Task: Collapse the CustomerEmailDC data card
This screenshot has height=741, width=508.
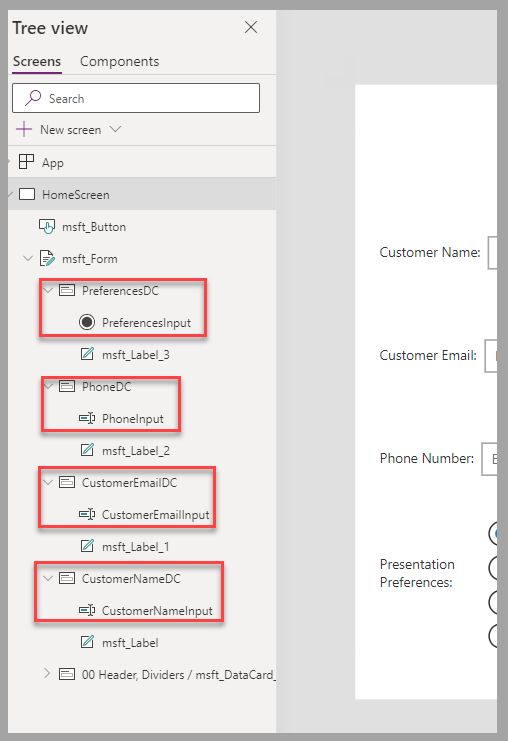Action: (48, 482)
